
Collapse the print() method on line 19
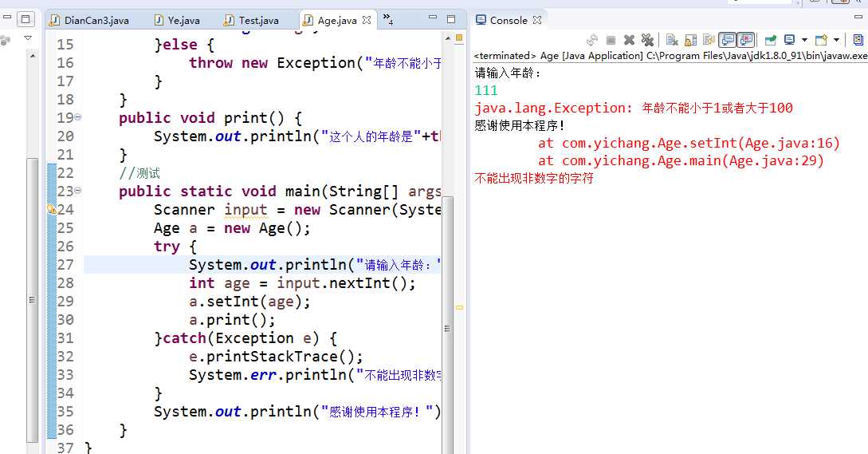78,117
